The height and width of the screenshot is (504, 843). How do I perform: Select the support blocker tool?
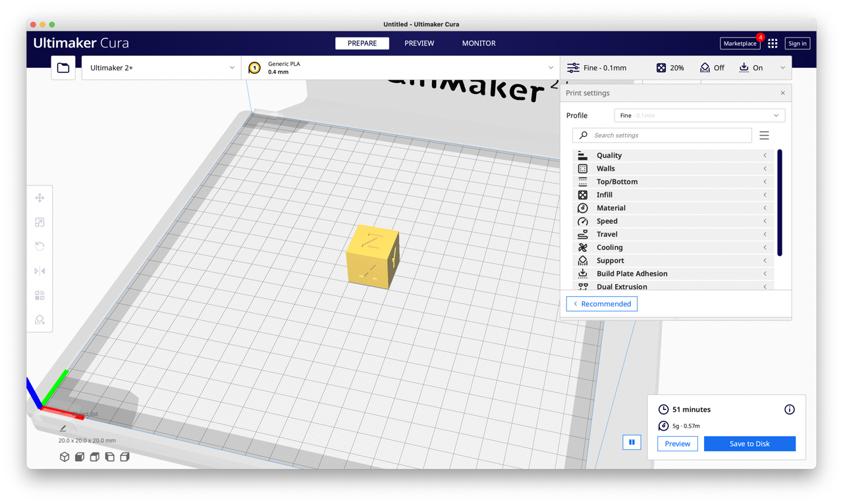tap(40, 320)
